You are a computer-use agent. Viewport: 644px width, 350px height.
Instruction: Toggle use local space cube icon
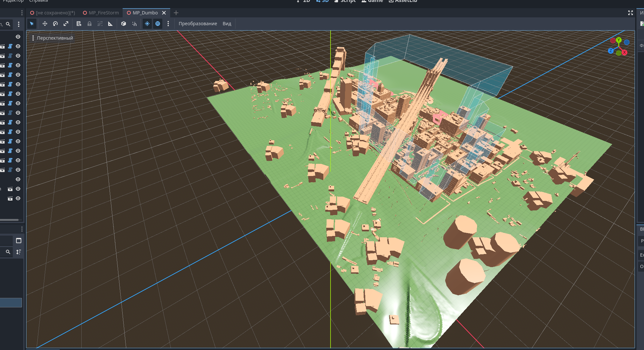point(124,24)
